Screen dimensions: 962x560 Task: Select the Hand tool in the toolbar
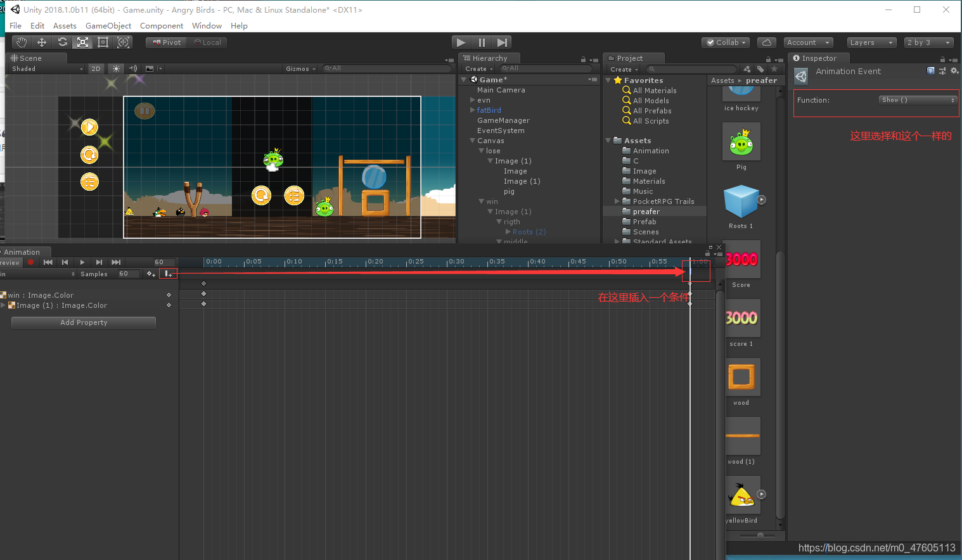[22, 42]
